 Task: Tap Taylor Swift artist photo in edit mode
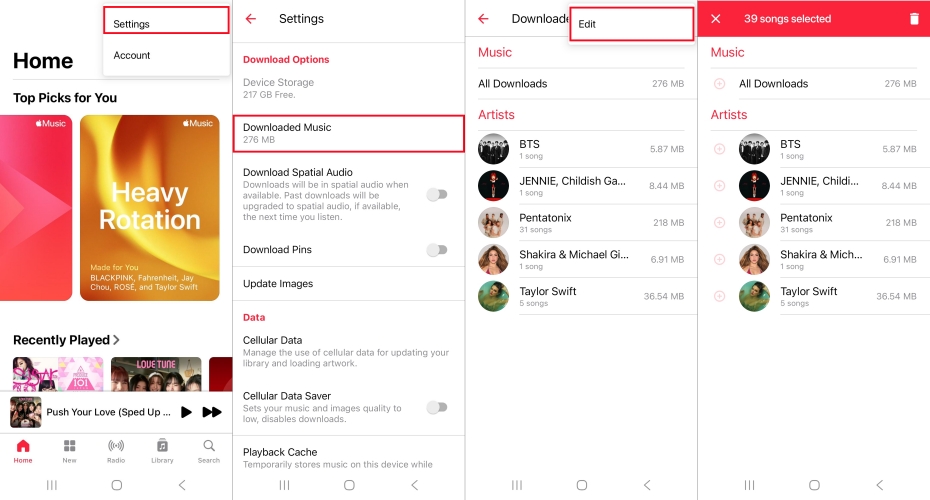[754, 296]
